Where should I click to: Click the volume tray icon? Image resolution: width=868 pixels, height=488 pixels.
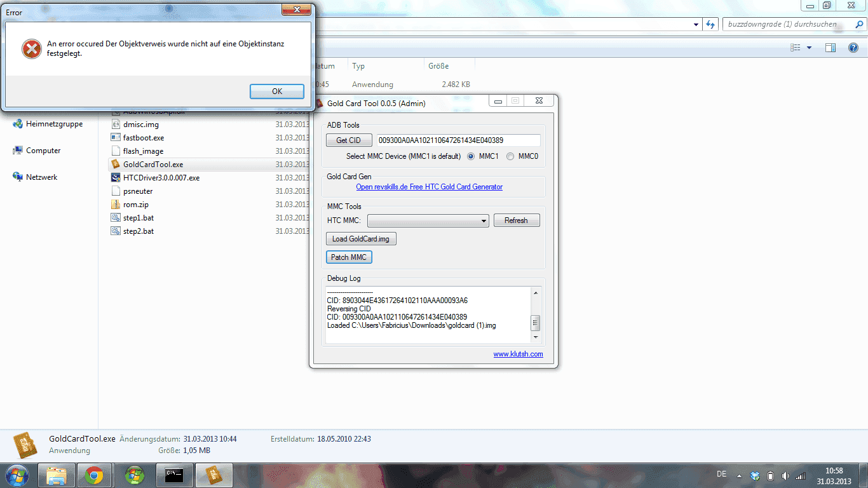point(785,475)
